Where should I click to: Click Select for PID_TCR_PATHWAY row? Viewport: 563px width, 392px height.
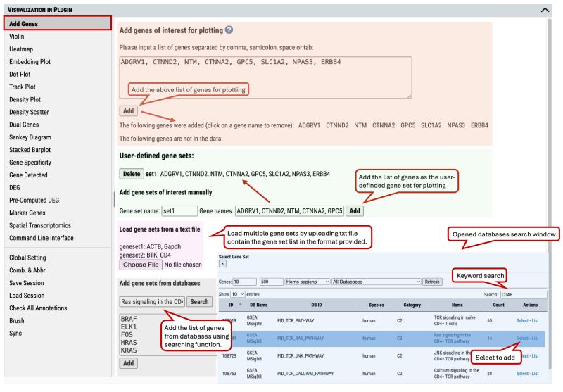(522, 320)
